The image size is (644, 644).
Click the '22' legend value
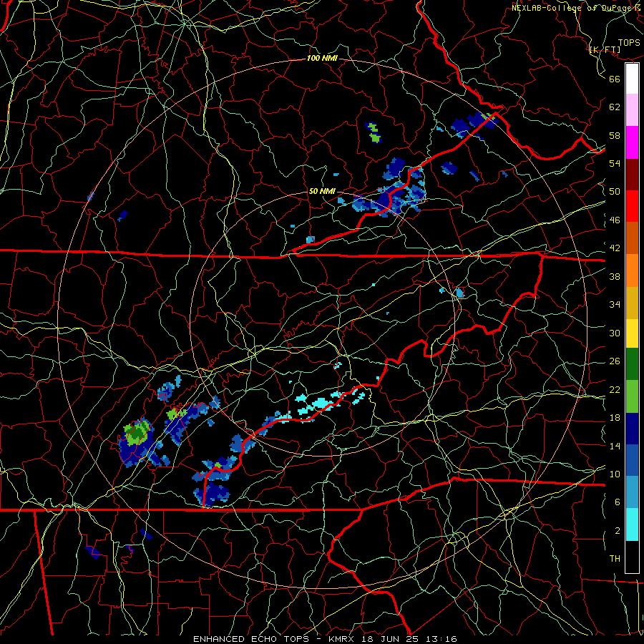[x=615, y=389]
